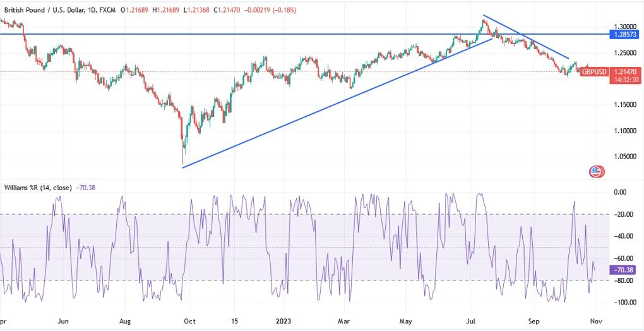Viewport: 644px width, 331px height.
Task: Click the 1.05000 level on price scale
Action: click(624, 157)
